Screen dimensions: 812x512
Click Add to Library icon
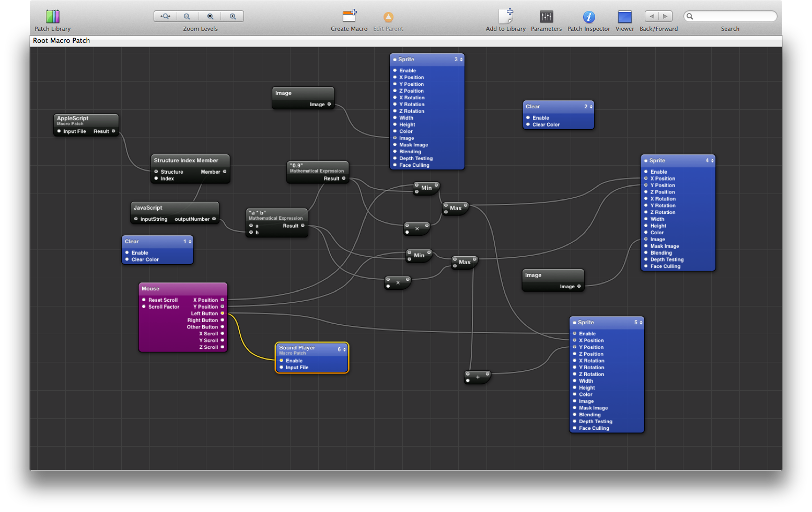505,17
